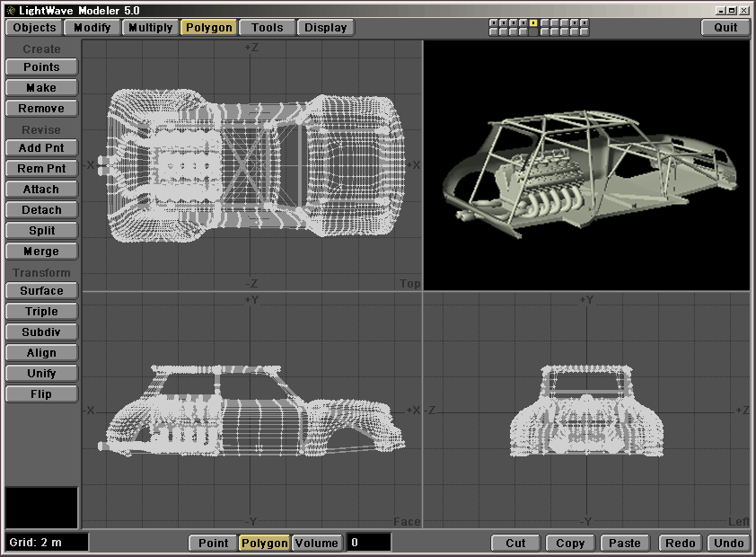Set layer 1 as background layer
Viewport: 756px width, 557px height.
[x=494, y=31]
